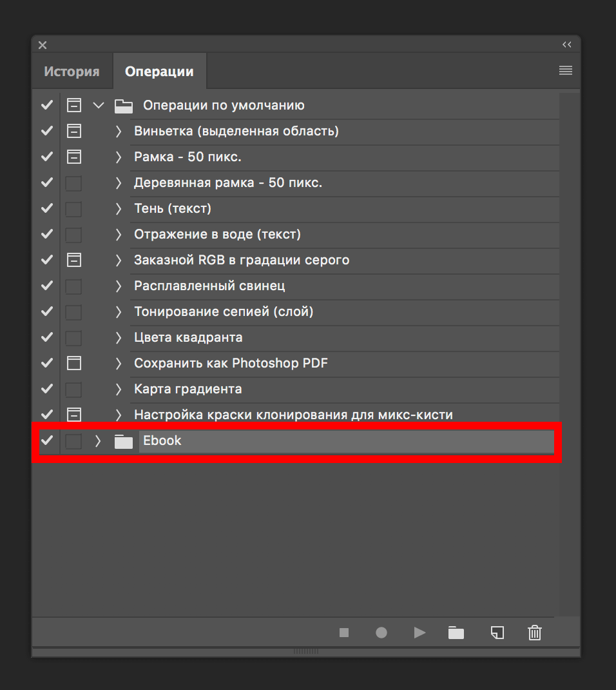Expand the Ebook folder
616x690 pixels.
click(x=98, y=441)
